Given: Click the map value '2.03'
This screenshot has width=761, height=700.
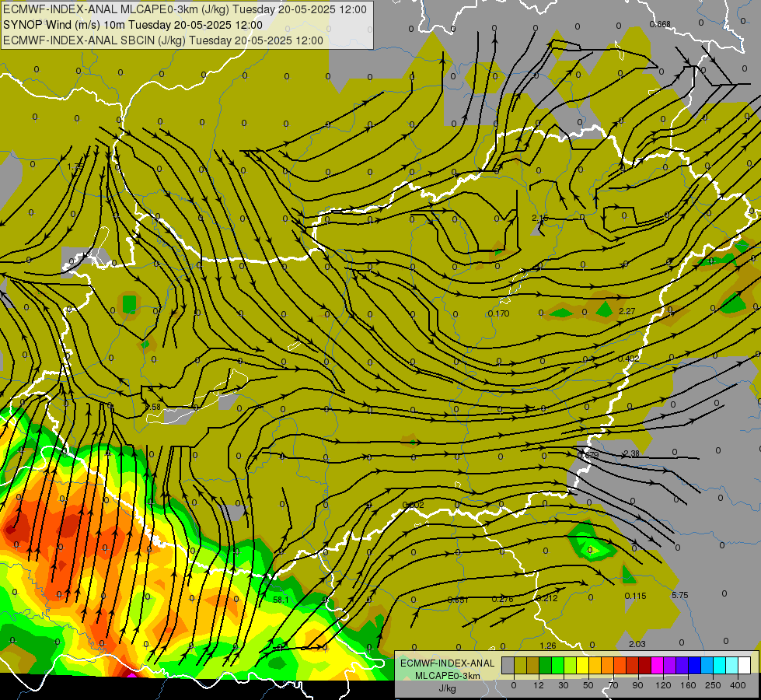Looking at the screenshot, I should 637,644.
